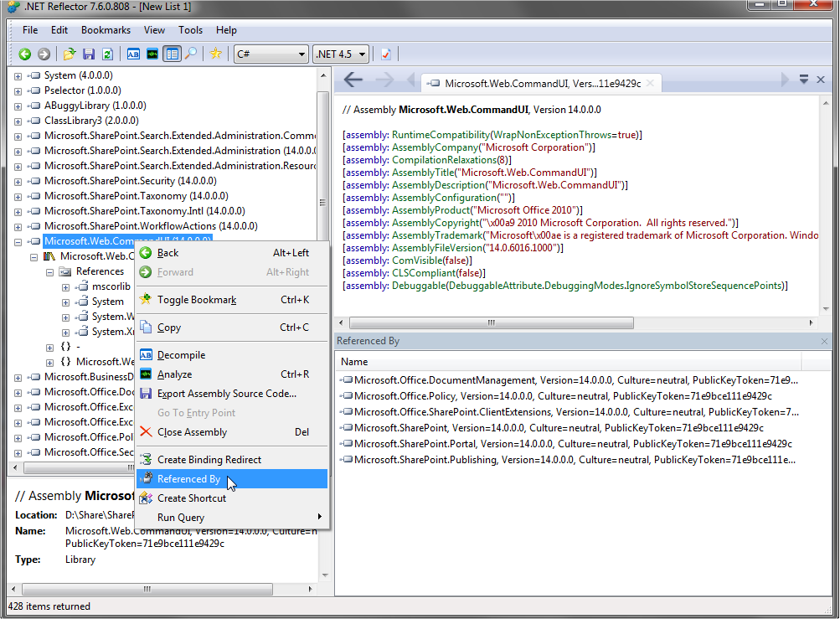Choose Toggle Bookmark from the context menu

[232, 300]
